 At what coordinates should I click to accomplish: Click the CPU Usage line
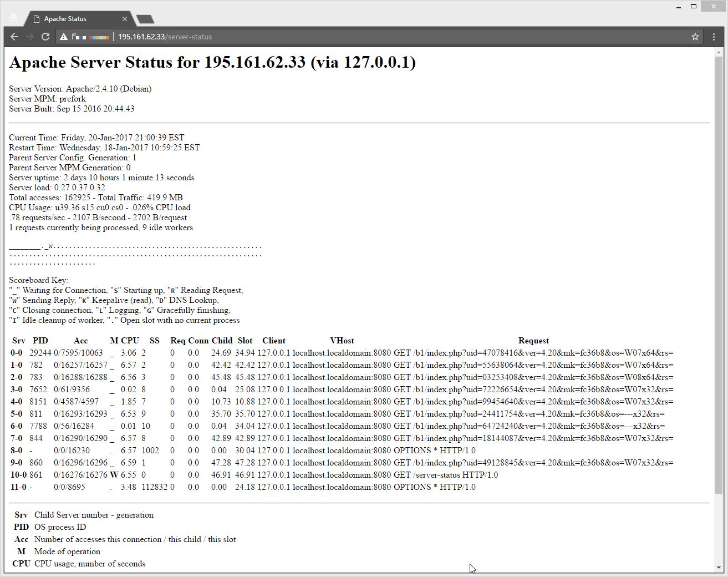(x=99, y=207)
